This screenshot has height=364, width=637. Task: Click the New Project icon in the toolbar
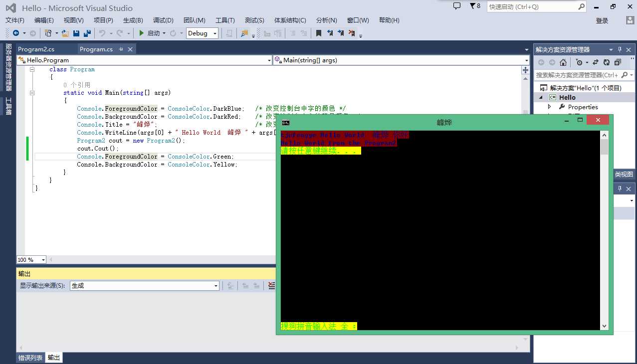pos(48,33)
